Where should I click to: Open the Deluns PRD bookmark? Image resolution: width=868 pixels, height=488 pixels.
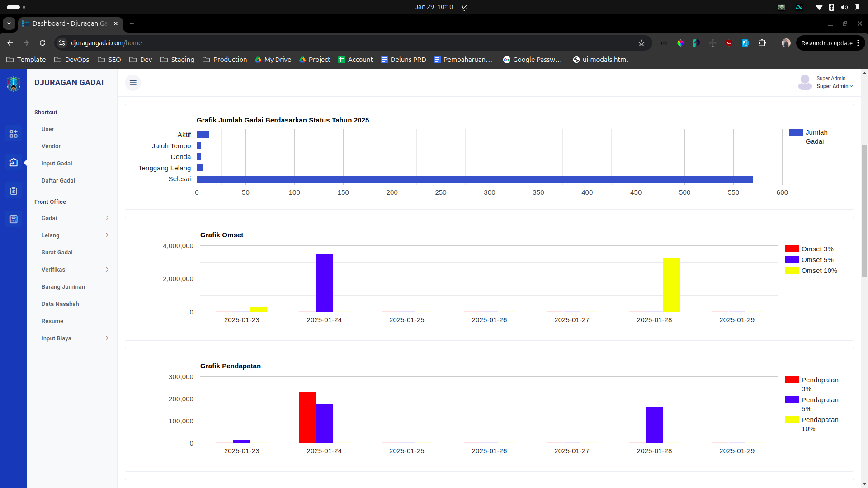pos(403,60)
